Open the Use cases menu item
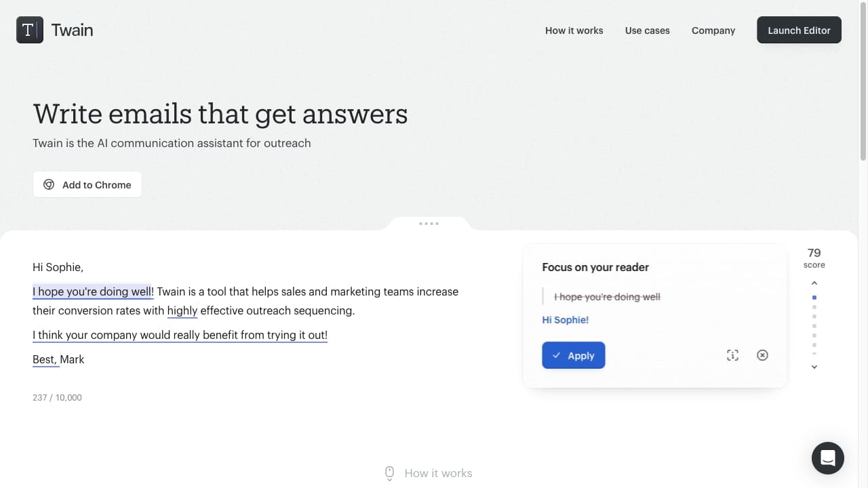 [x=647, y=30]
